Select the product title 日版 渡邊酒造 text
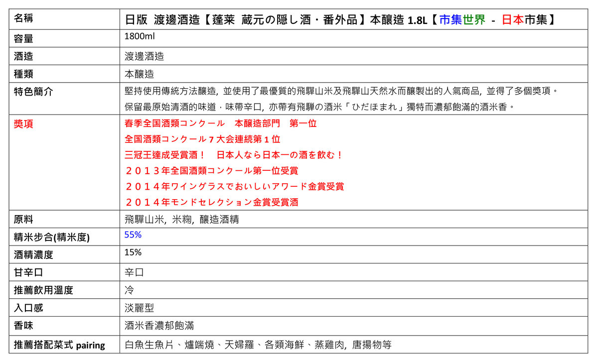The width and height of the screenshot is (598, 364). [x=162, y=20]
